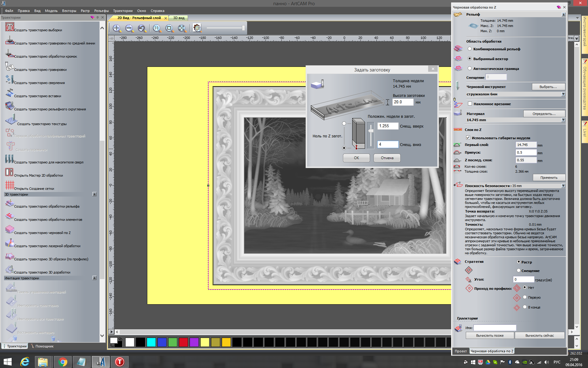Click the Zoom In magnifier icon
The image size is (588, 368).
point(117,29)
